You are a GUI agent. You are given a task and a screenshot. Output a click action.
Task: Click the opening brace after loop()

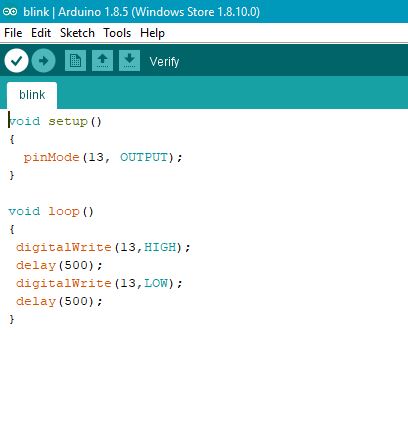12,229
